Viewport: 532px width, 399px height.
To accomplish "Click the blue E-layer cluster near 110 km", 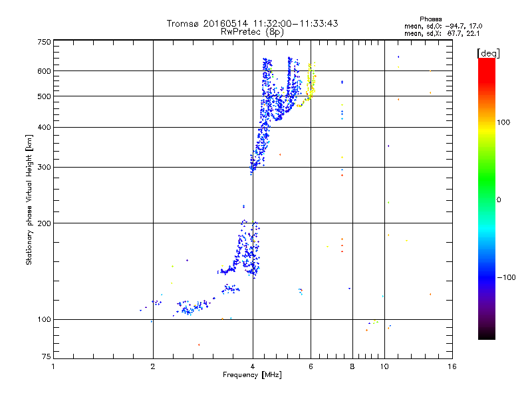I will [194, 307].
